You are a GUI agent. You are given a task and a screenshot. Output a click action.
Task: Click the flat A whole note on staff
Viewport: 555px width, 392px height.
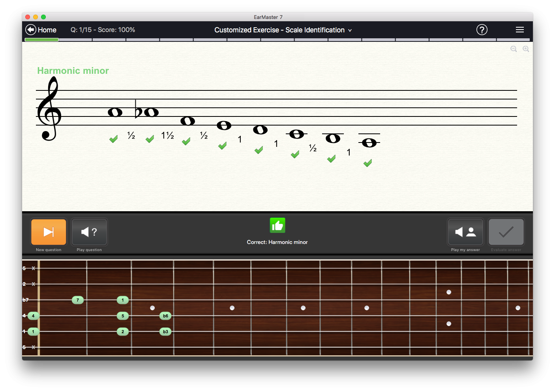pos(151,113)
